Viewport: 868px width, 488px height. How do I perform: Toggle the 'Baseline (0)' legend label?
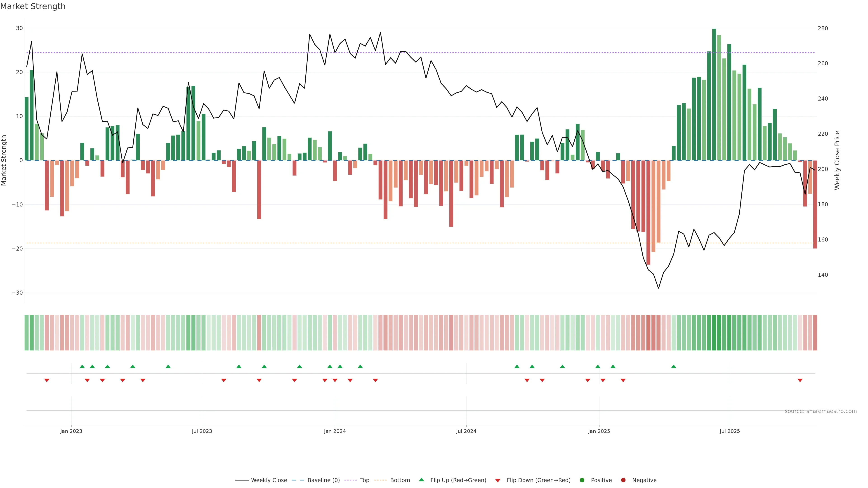[x=323, y=480]
